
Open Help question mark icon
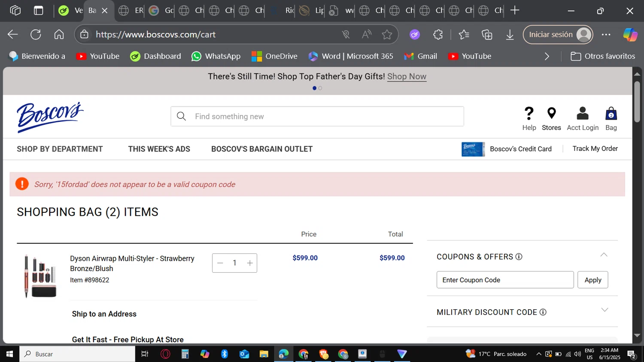click(529, 113)
